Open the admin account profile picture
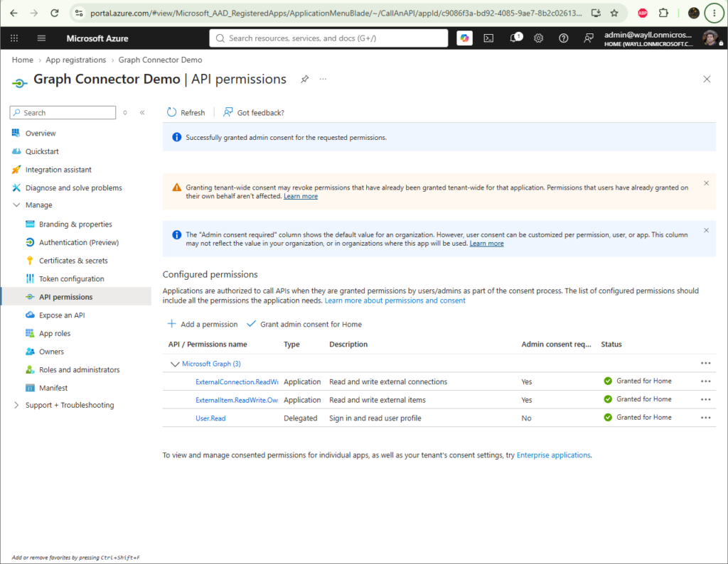Screen dimensions: 728x564 [x=710, y=38]
